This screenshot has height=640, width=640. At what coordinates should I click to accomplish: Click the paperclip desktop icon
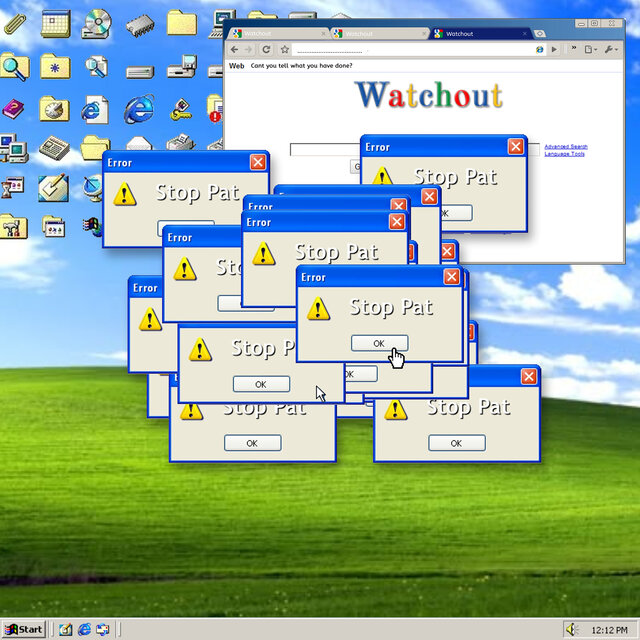(x=15, y=24)
